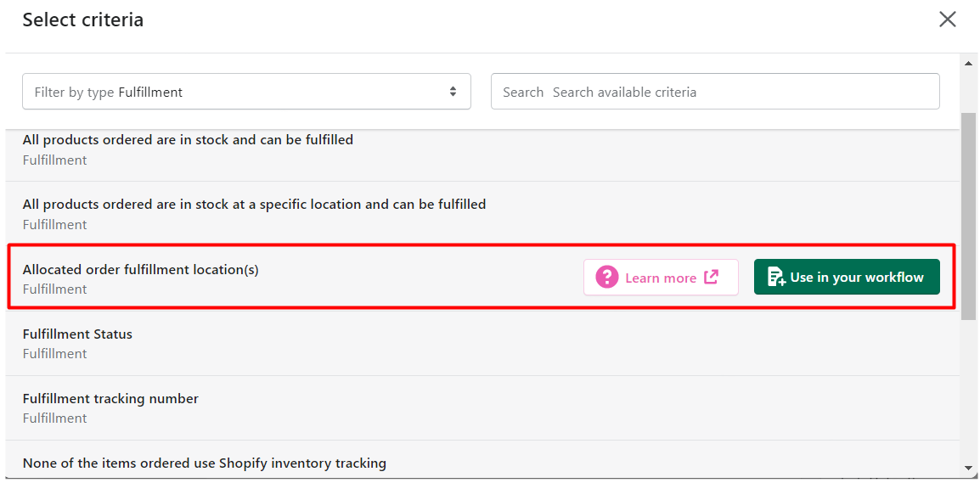
Task: Close the Select criteria dialog
Action: coord(948,20)
